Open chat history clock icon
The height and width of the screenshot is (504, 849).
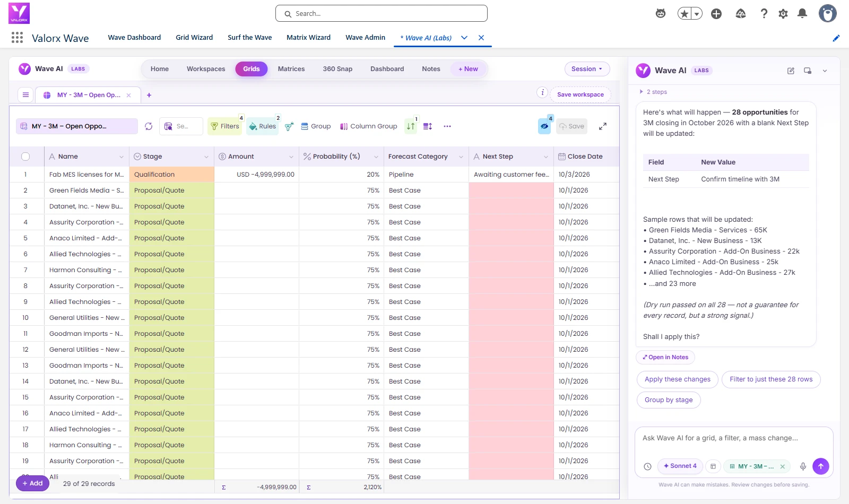pos(647,466)
